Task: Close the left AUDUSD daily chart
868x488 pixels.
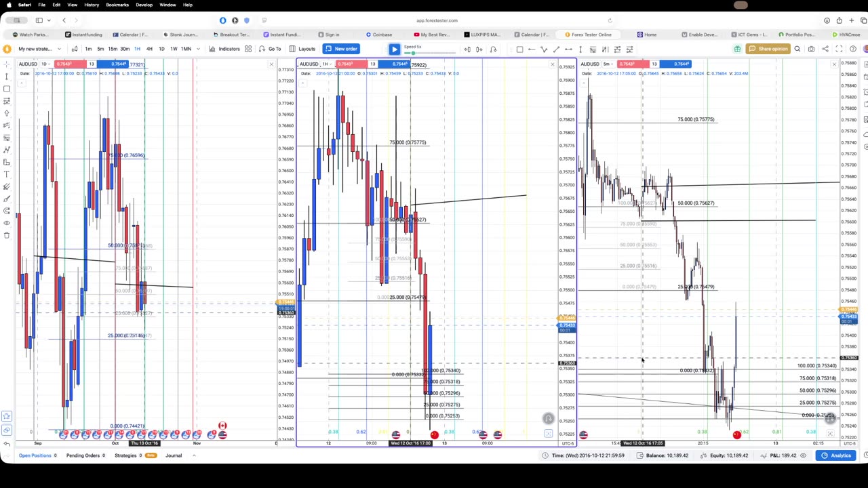Action: click(272, 64)
